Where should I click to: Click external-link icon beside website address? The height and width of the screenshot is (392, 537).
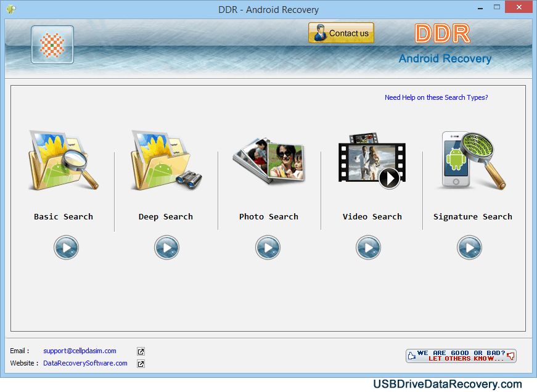click(141, 364)
